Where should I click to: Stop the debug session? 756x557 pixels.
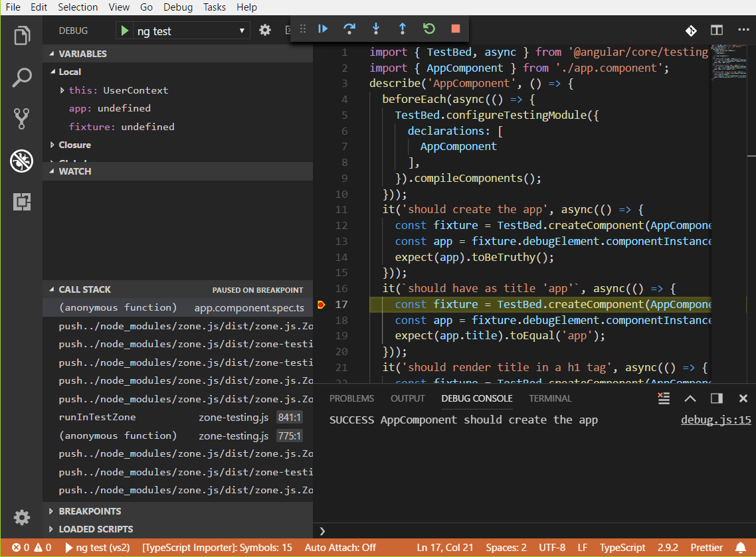pyautogui.click(x=455, y=29)
